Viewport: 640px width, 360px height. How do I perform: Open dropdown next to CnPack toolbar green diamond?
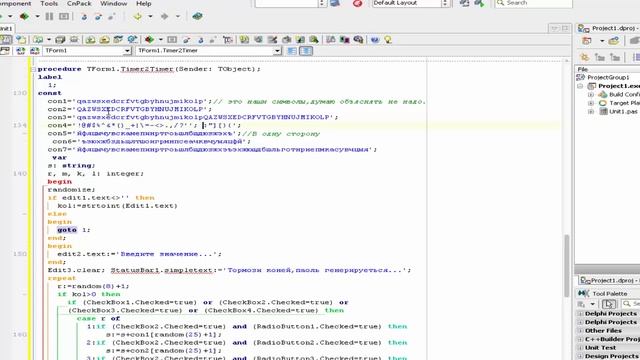tap(160, 40)
